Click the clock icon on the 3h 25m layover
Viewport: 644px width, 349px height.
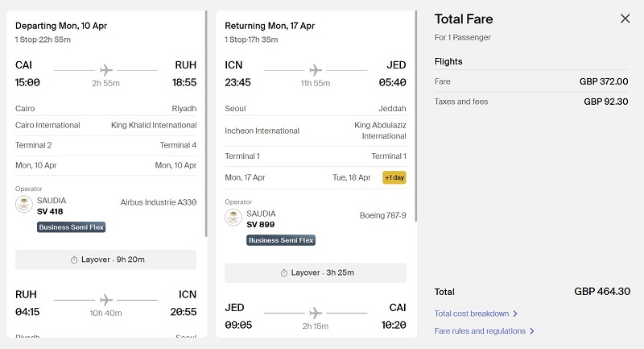284,273
